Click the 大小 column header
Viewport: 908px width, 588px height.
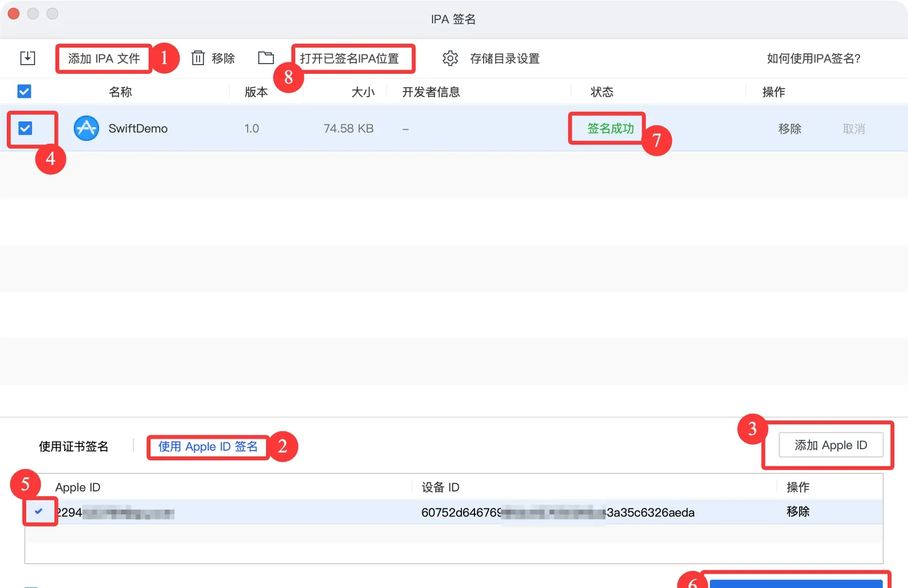[x=363, y=92]
